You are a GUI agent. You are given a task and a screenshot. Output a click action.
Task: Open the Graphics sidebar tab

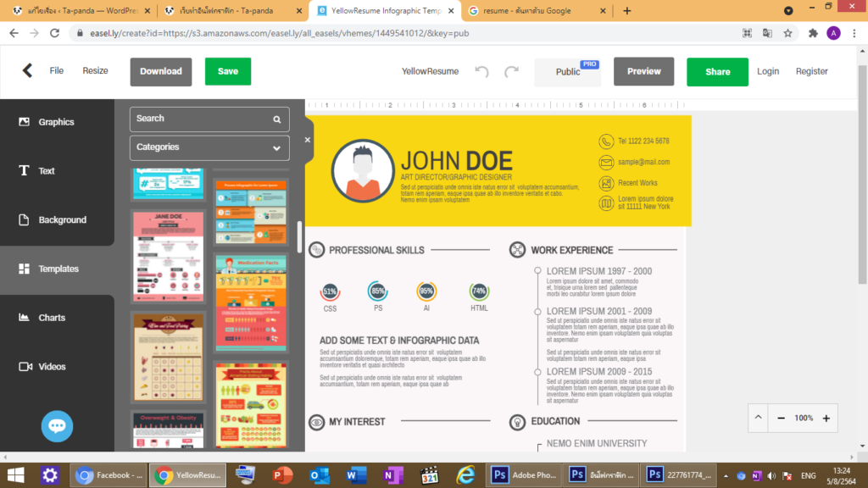point(57,122)
